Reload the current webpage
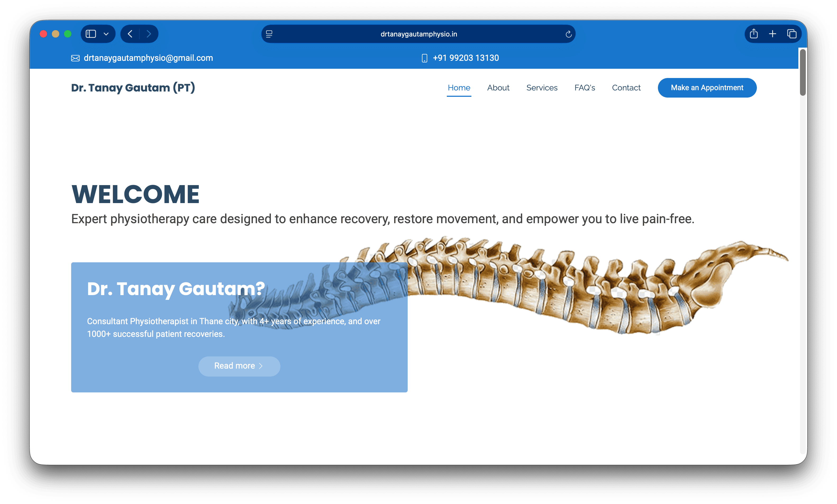The width and height of the screenshot is (837, 504). (568, 34)
